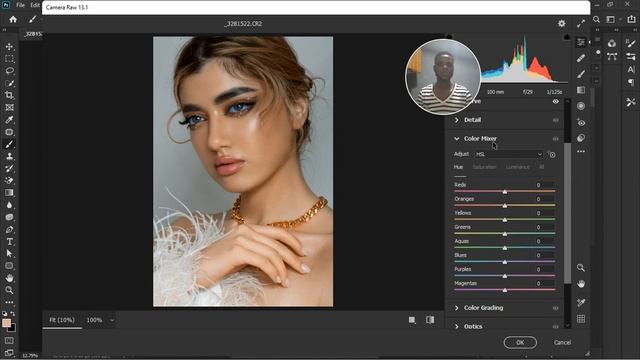
Task: Toggle Optics panel visibility eye
Action: point(556,327)
